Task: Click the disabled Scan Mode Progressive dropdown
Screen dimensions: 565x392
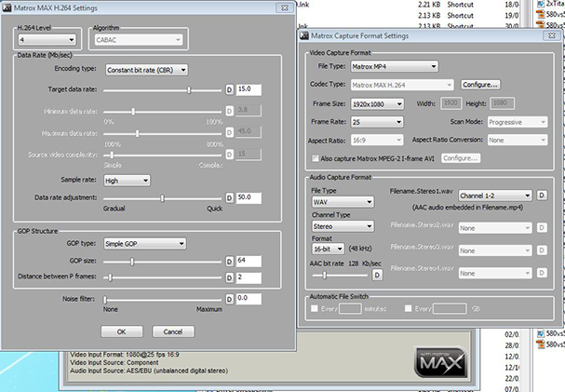Action: tap(518, 122)
